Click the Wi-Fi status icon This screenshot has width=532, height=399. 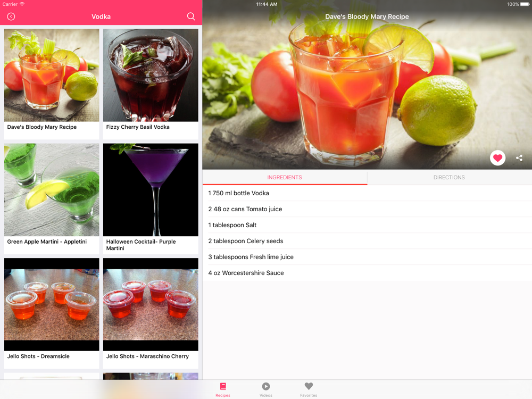point(22,4)
